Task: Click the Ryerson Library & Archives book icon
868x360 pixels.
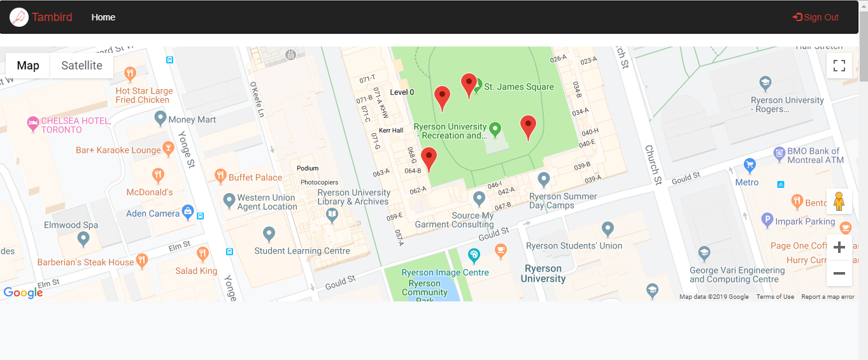Action: point(332,216)
